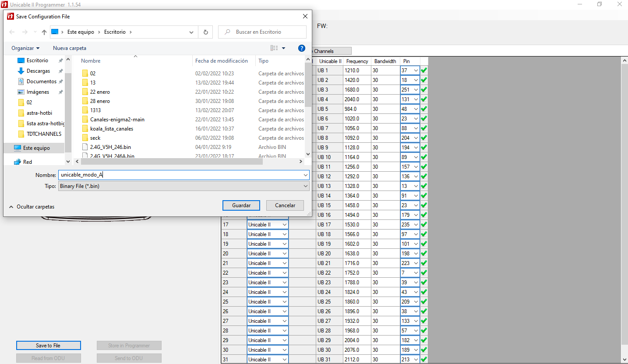This screenshot has width=628, height=364.
Task: Expand the Tipo file type dropdown
Action: 306,186
